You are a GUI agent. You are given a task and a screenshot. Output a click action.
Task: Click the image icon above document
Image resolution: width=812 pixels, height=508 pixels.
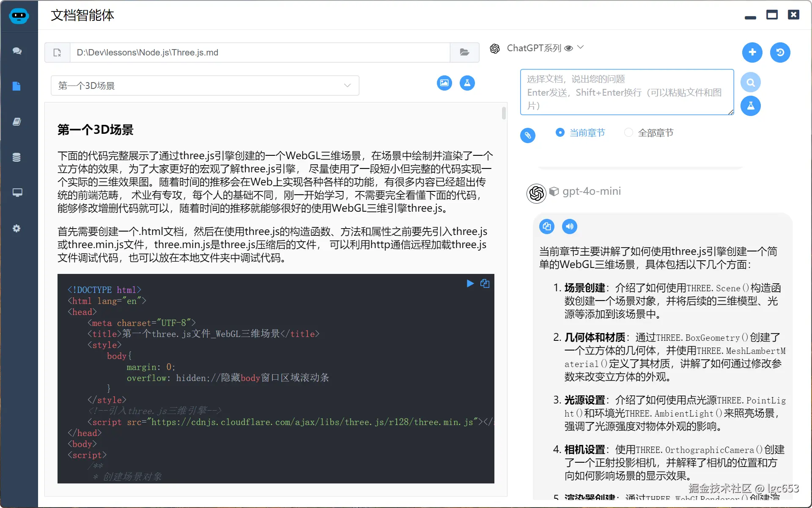point(444,83)
